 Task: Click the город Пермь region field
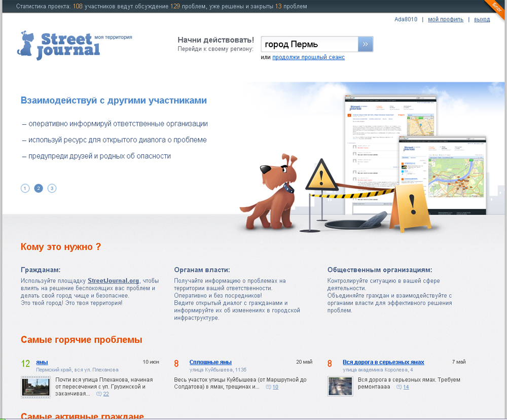(x=309, y=44)
